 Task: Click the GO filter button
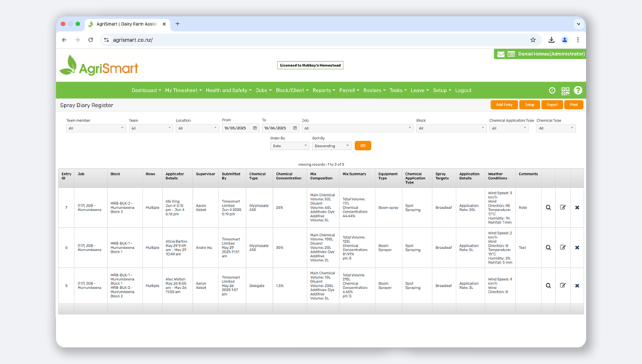click(362, 146)
